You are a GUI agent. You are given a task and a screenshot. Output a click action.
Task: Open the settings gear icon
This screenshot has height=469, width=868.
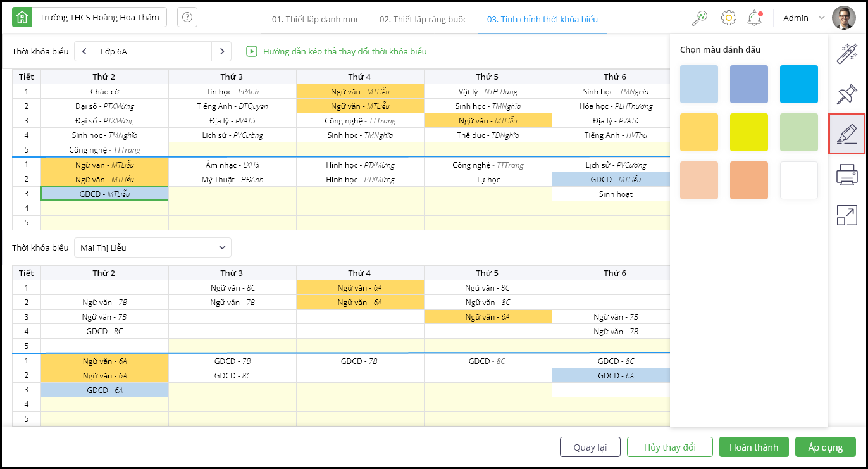click(728, 18)
